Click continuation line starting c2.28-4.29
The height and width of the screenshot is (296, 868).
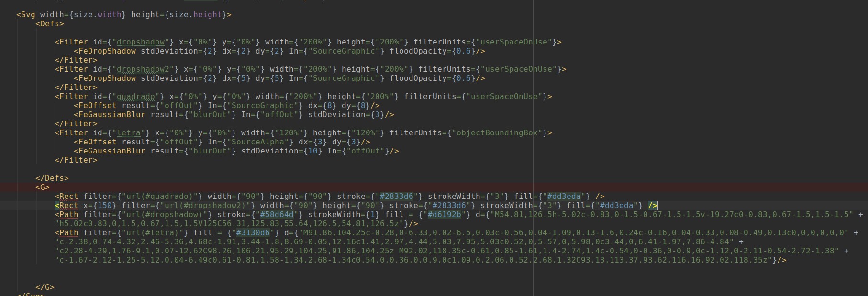(x=446, y=251)
